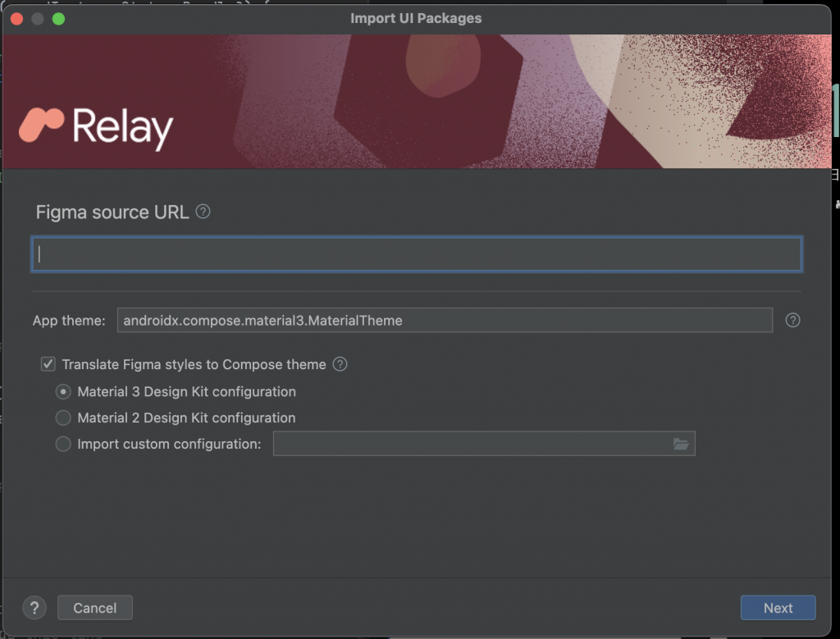Screen dimensions: 840x639
Task: Proceed with the Next button
Action: [x=778, y=608]
